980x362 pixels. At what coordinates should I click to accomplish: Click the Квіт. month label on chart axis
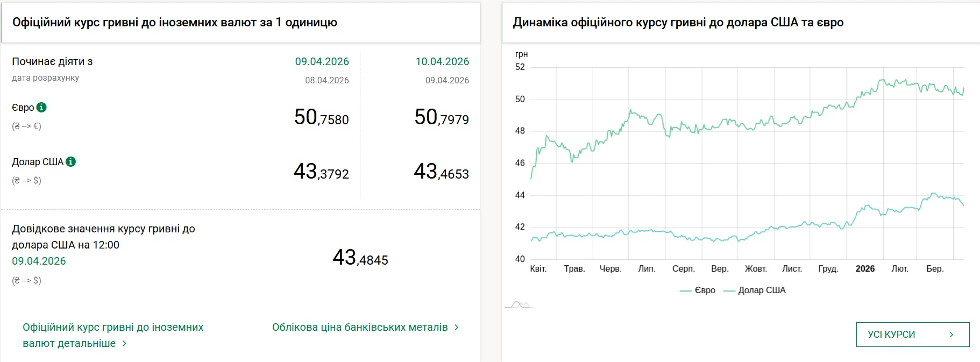pos(538,268)
